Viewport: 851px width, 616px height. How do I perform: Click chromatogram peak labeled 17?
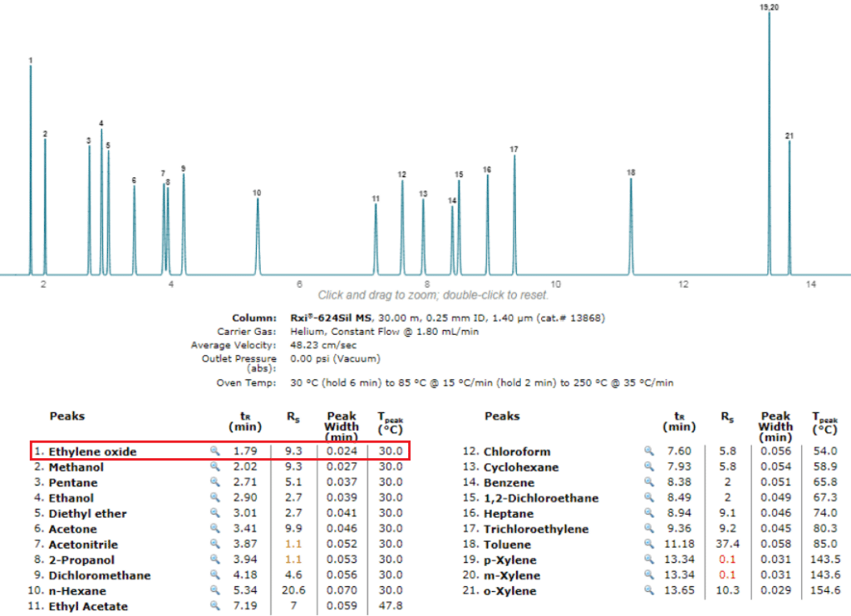pyautogui.click(x=514, y=212)
